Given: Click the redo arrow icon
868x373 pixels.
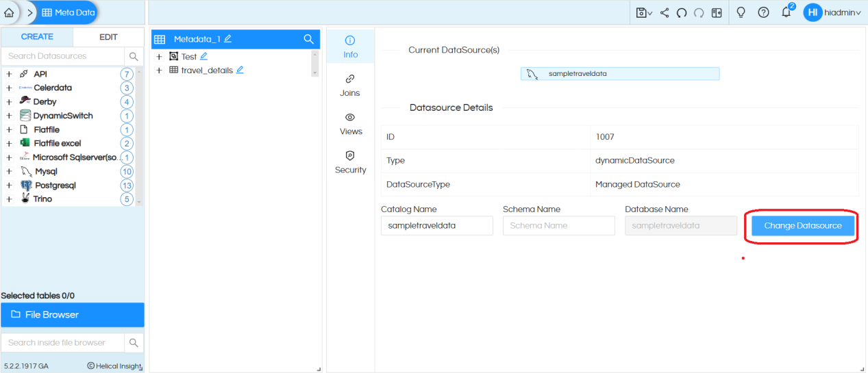Looking at the screenshot, I should point(699,12).
